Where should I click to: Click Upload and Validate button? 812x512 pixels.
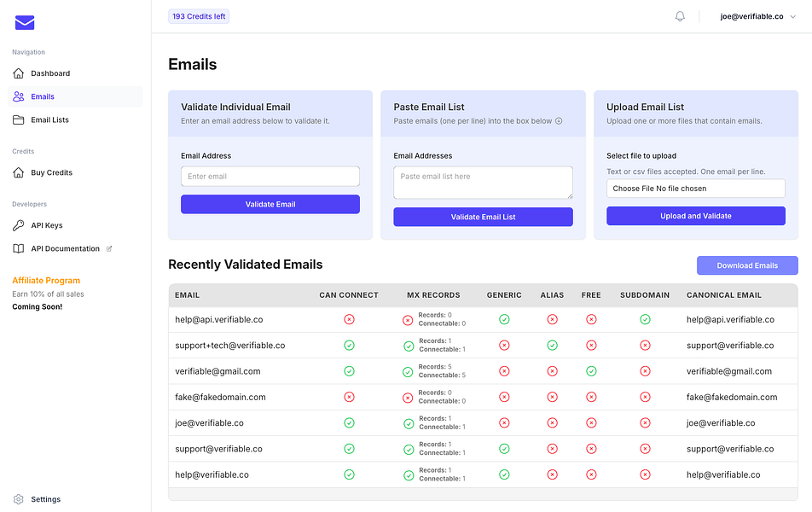click(695, 216)
